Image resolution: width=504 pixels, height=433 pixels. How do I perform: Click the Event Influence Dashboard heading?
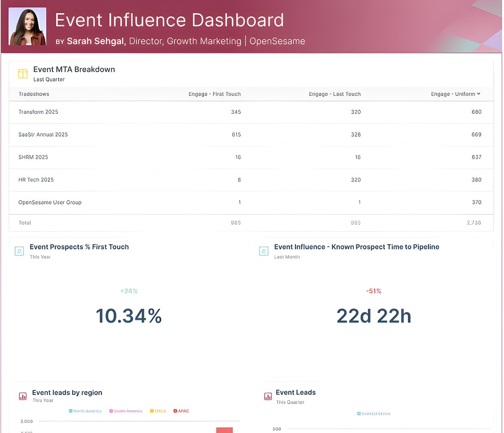pyautogui.click(x=170, y=20)
